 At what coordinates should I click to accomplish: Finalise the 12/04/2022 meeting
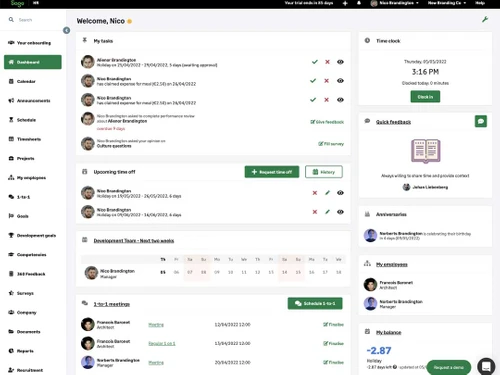click(x=333, y=324)
